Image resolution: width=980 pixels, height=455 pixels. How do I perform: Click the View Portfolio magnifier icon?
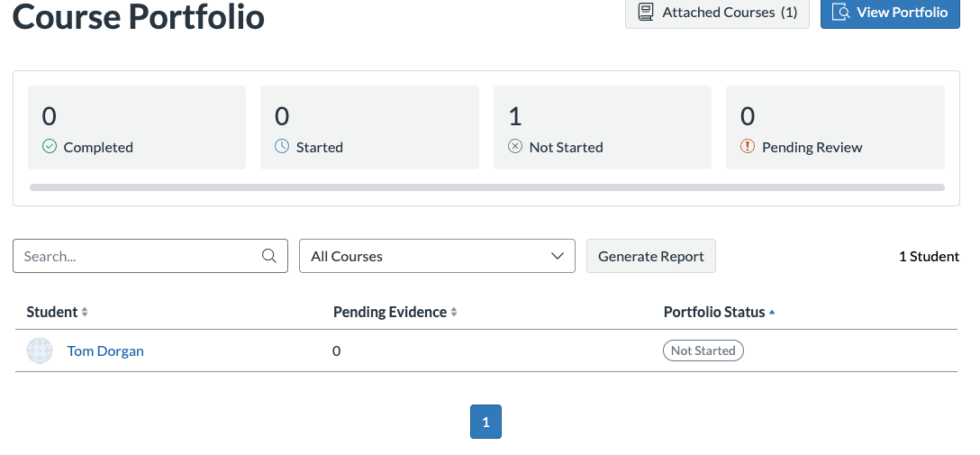tap(841, 13)
